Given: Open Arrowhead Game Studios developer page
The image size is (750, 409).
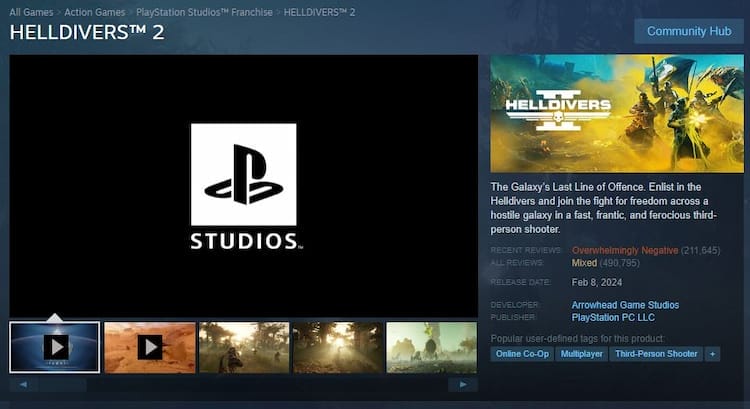Looking at the screenshot, I should pyautogui.click(x=625, y=305).
